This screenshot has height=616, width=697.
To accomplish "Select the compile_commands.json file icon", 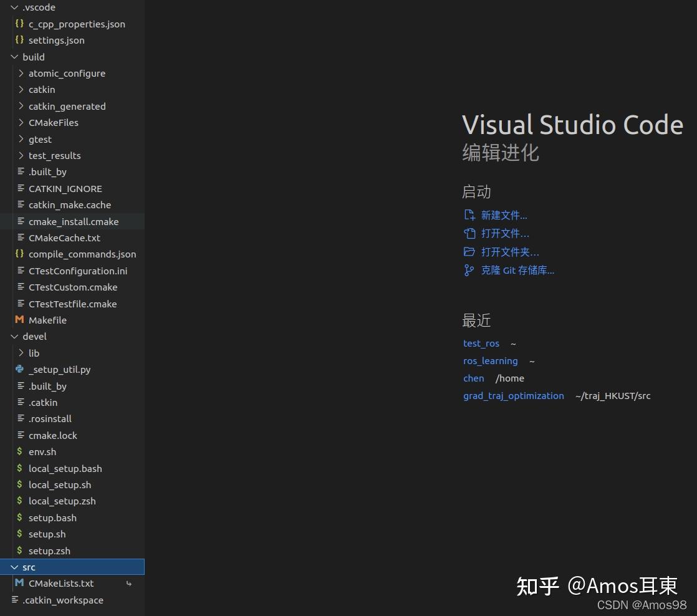I will coord(19,254).
